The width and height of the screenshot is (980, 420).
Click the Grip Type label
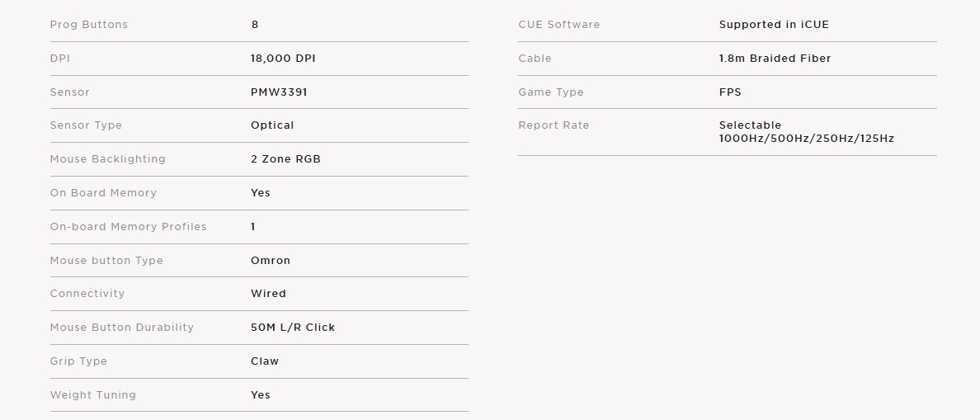78,361
